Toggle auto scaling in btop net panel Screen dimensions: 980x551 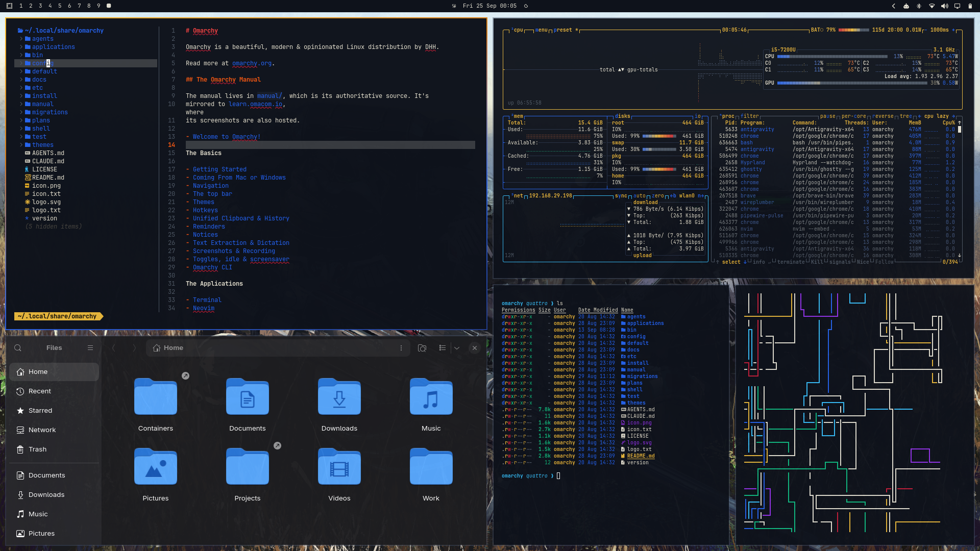coord(640,196)
